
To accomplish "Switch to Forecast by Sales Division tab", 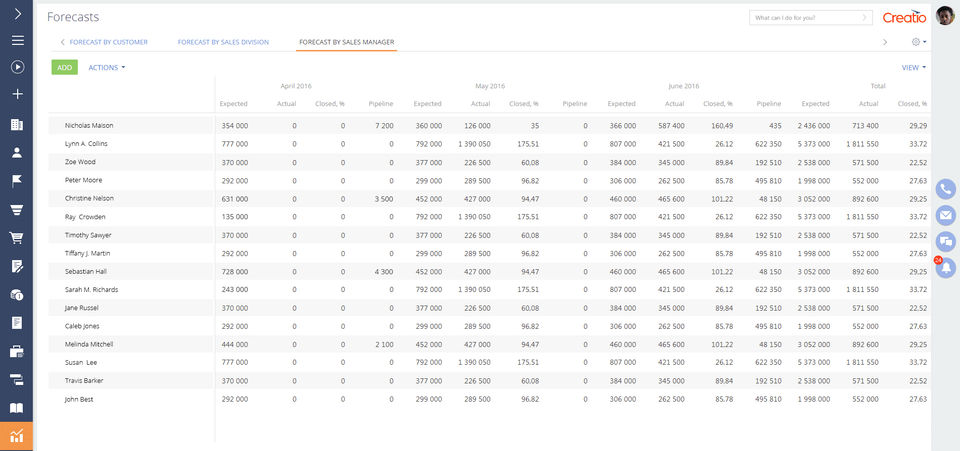I will tap(223, 42).
